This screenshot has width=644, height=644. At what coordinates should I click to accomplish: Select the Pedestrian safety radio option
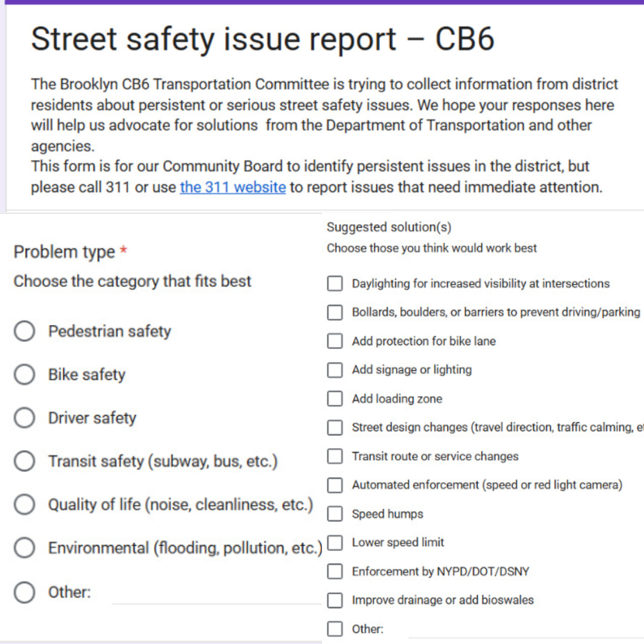24,331
